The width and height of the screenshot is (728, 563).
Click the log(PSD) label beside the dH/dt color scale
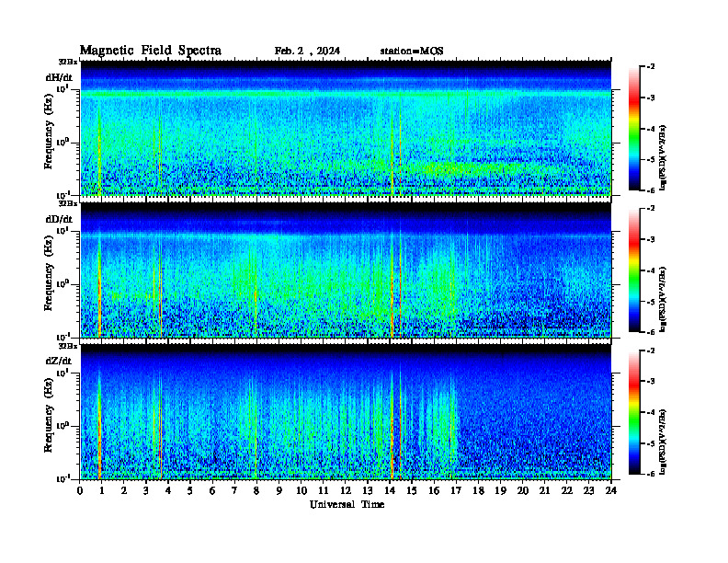coord(663,157)
